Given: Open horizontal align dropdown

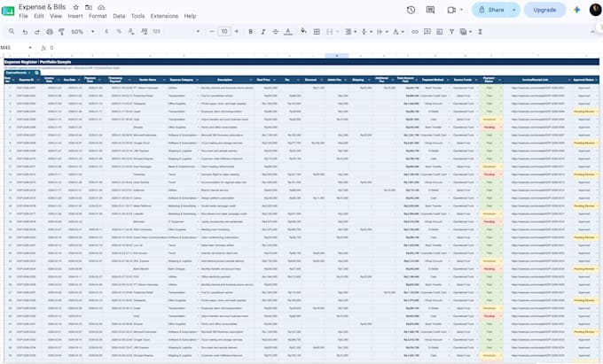Looking at the screenshot, I should pos(350,32).
